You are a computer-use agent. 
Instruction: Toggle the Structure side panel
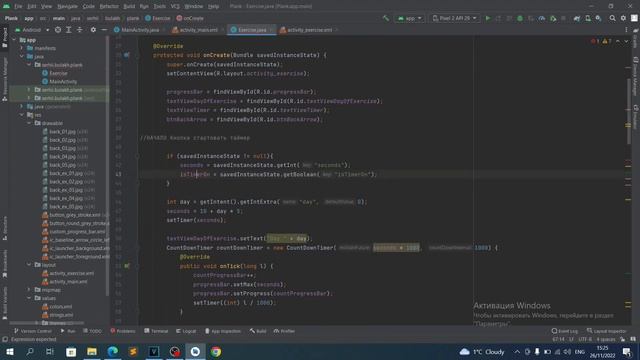(x=4, y=228)
